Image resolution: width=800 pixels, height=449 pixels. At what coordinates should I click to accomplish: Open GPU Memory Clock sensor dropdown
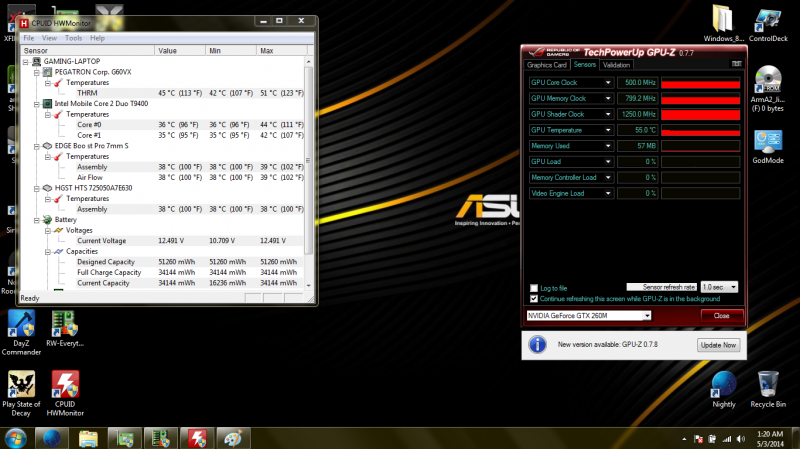pos(608,98)
